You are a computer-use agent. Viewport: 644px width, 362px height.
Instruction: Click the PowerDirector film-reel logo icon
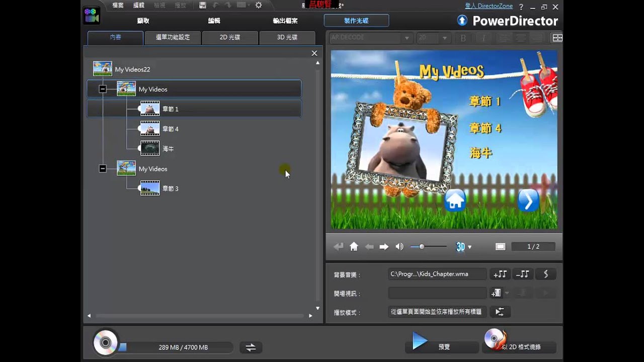coord(92,15)
